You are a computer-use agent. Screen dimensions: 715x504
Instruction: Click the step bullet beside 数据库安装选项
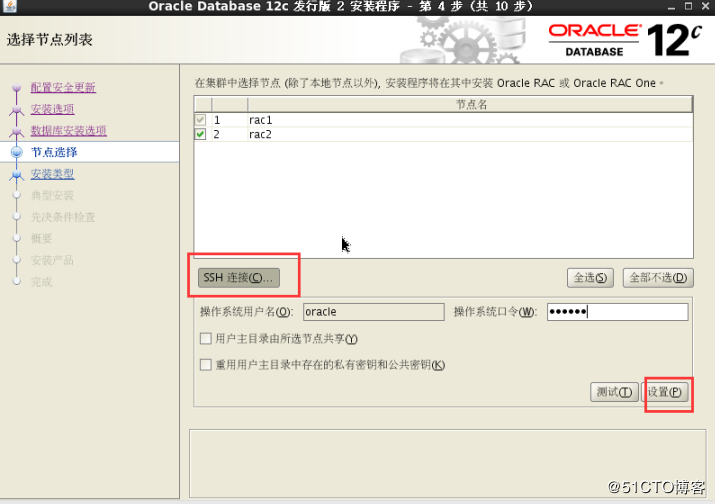coord(17,131)
